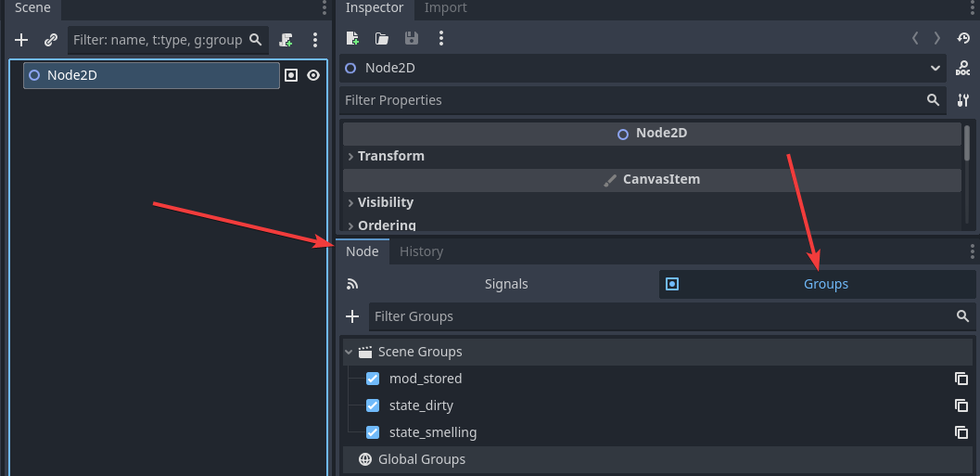Click the attach script icon

[286, 40]
